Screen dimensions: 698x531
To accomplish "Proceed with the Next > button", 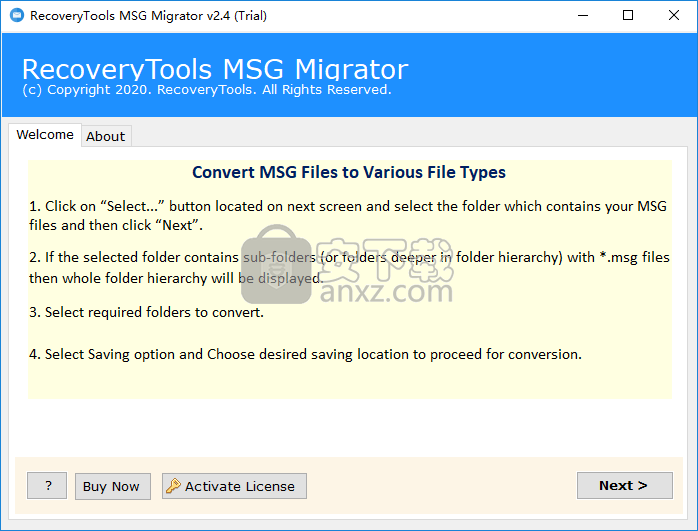I will 625,486.
